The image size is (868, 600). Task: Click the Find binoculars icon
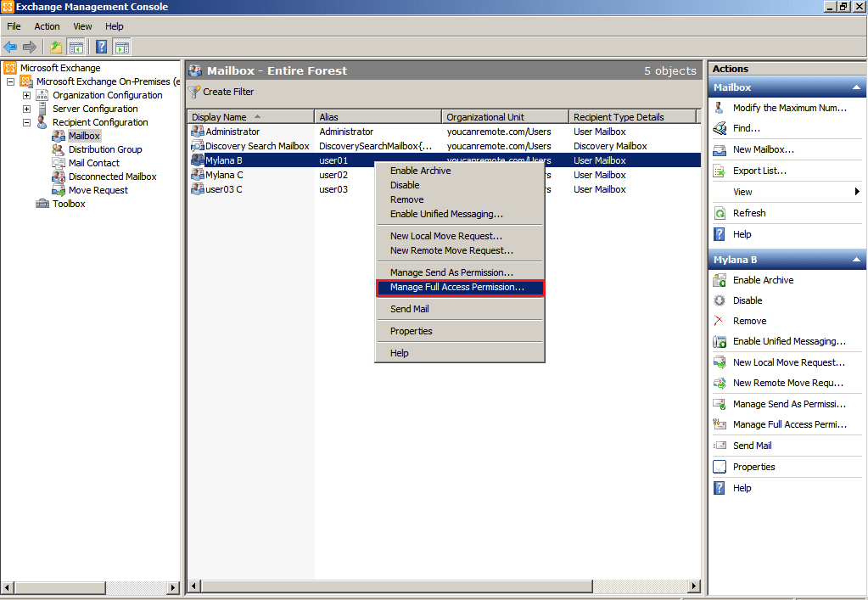pos(720,128)
